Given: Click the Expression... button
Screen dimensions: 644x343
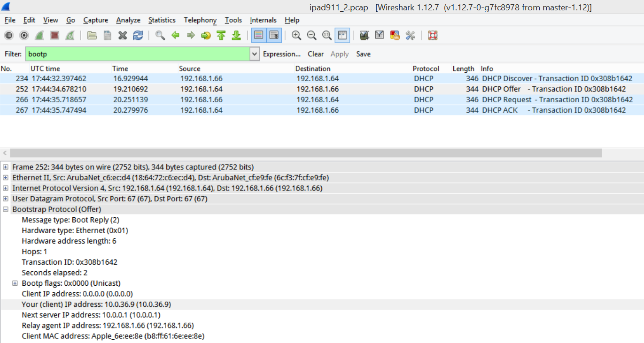Looking at the screenshot, I should pyautogui.click(x=282, y=54).
